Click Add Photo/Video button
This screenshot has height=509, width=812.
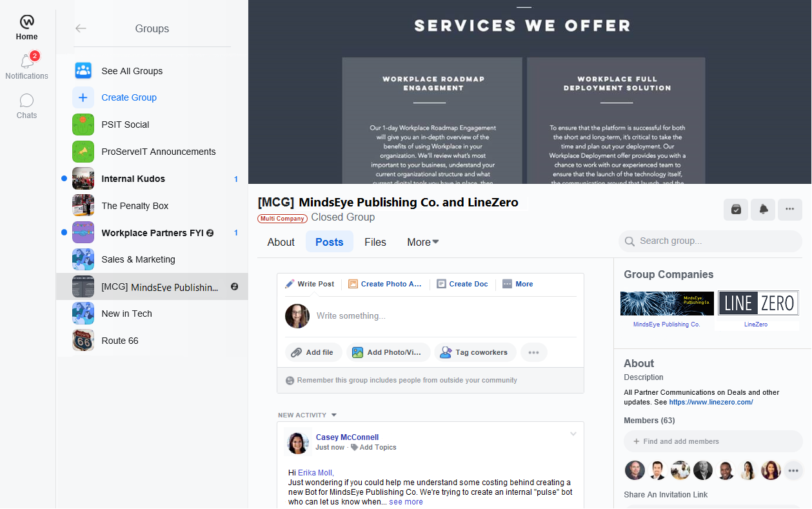point(388,352)
